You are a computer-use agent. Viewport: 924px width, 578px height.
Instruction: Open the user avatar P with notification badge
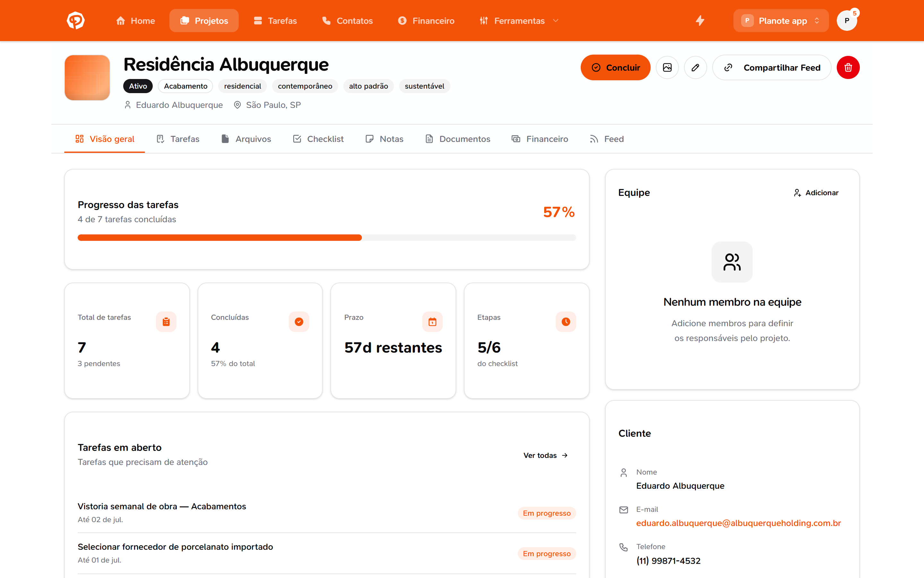coord(847,21)
